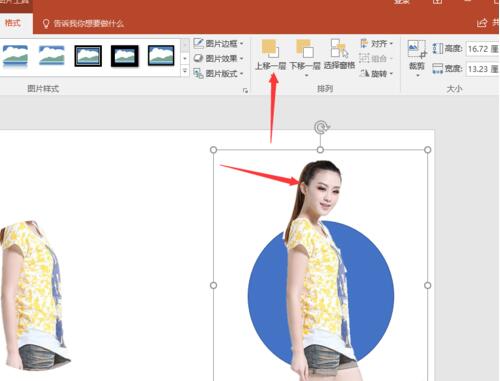Click the share icon in the ribbon corner
The width and height of the screenshot is (500, 381).
point(482,23)
